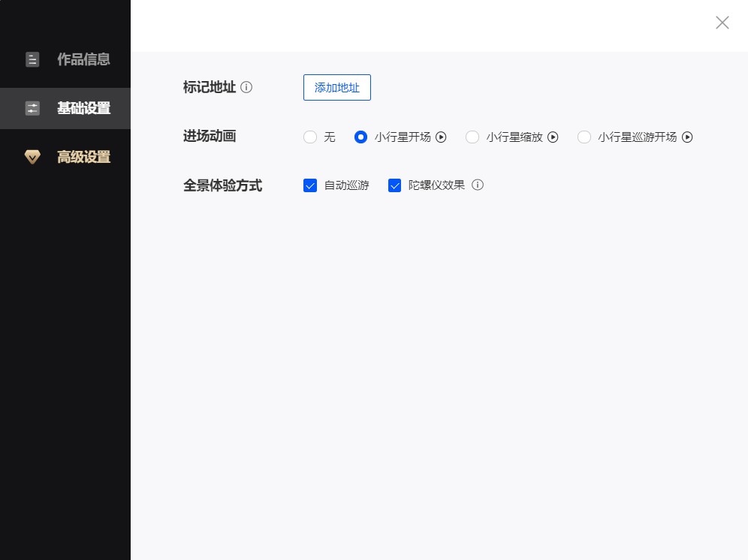This screenshot has width=748, height=560.
Task: Uncheck the 自动巡游 checkbox
Action: (x=310, y=185)
